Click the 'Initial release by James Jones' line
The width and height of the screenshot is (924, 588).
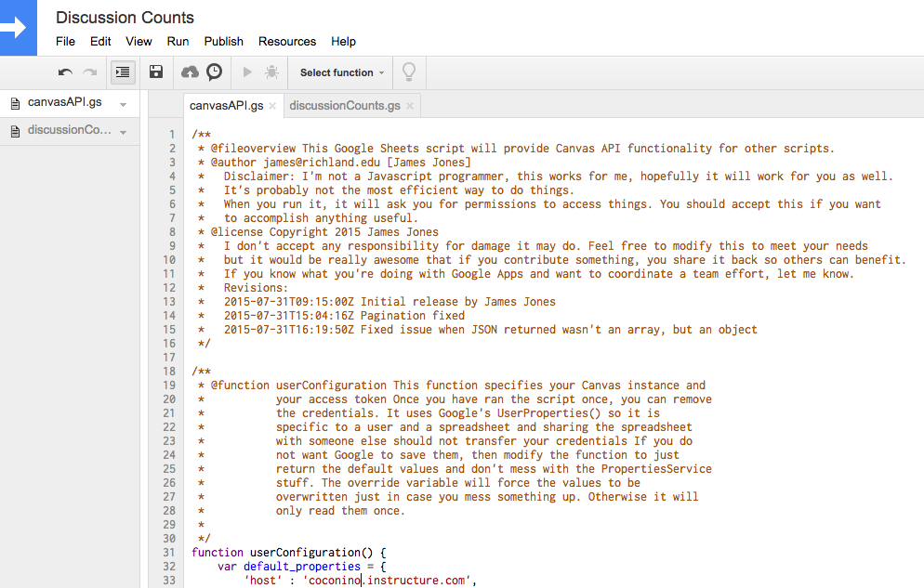click(x=389, y=302)
